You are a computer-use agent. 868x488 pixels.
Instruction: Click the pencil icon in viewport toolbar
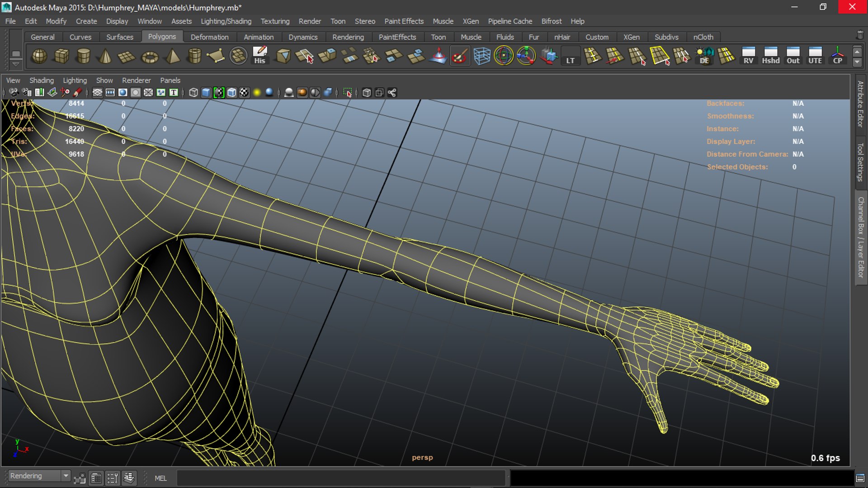tap(78, 93)
